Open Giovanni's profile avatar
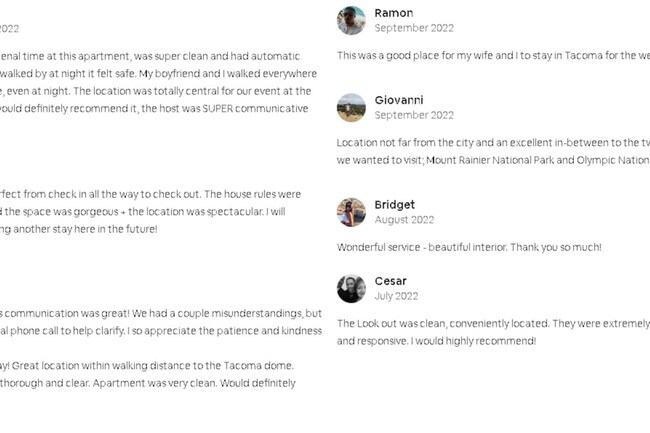 pos(351,107)
